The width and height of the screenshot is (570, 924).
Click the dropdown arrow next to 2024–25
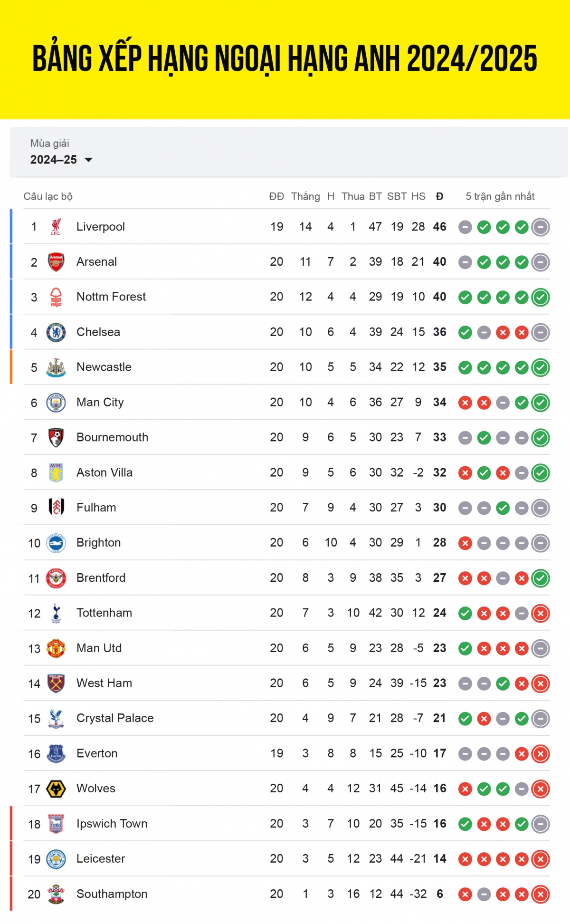pyautogui.click(x=88, y=160)
